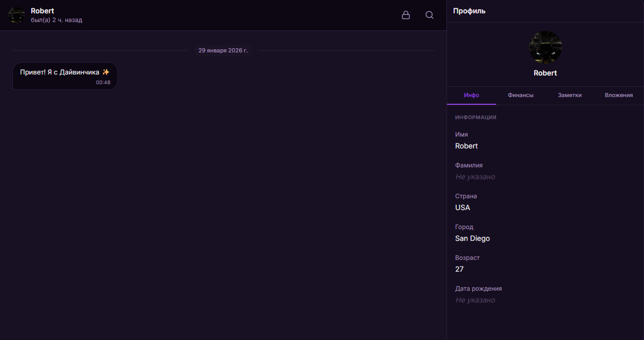This screenshot has width=644, height=340.
Task: Click the 'был(а) 2 ч. назад' status text
Action: click(56, 20)
